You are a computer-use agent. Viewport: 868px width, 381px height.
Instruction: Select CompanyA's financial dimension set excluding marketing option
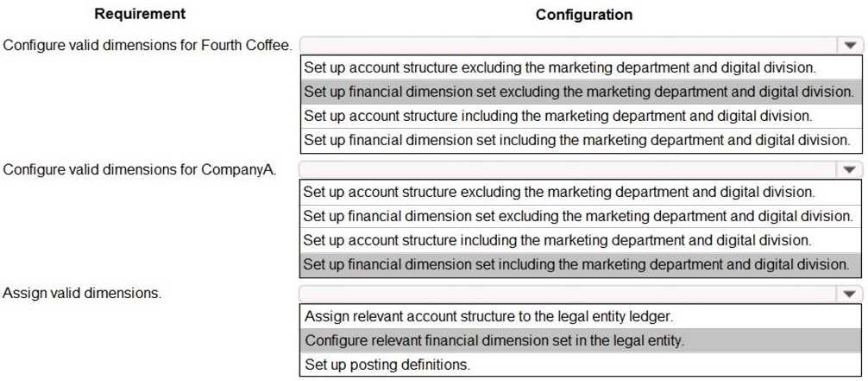click(x=582, y=216)
